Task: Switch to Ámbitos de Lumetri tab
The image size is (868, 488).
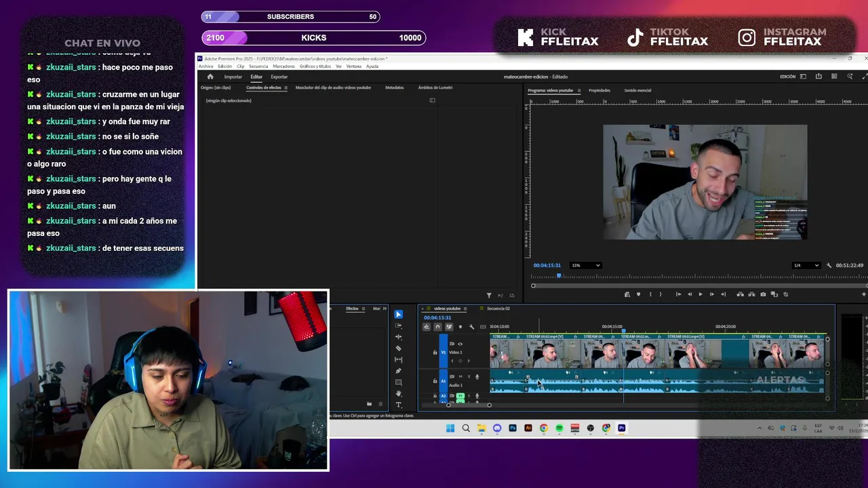Action: coord(435,87)
